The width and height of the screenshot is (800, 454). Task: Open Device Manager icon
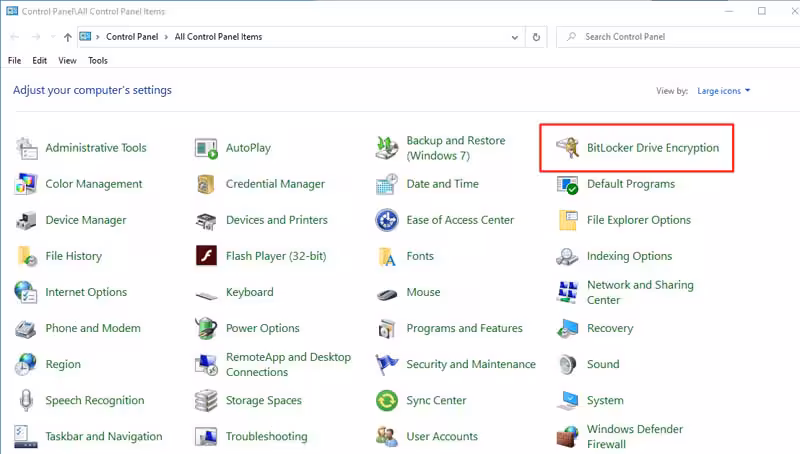[x=26, y=220]
